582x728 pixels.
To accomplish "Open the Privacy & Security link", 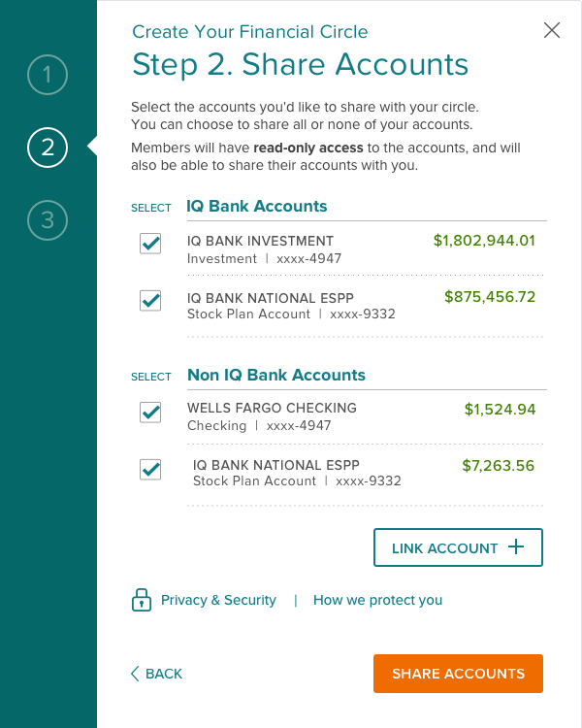I will [218, 600].
